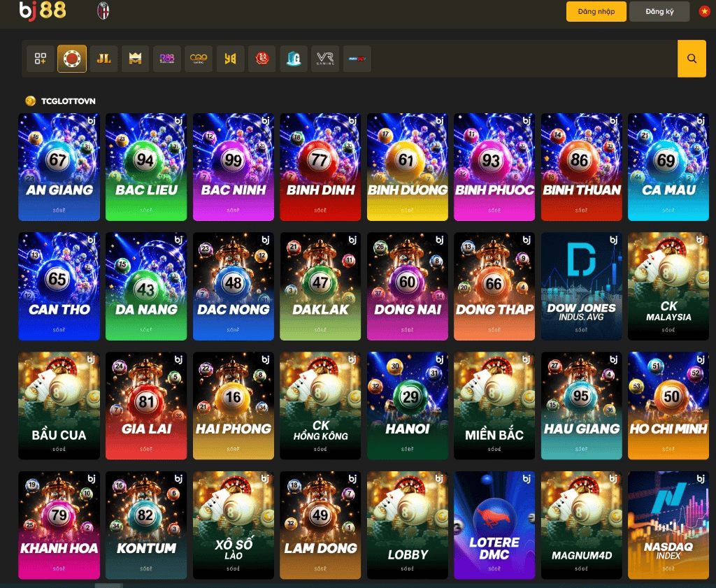
Task: Open the BINH DUONG lottery card
Action: (x=408, y=167)
